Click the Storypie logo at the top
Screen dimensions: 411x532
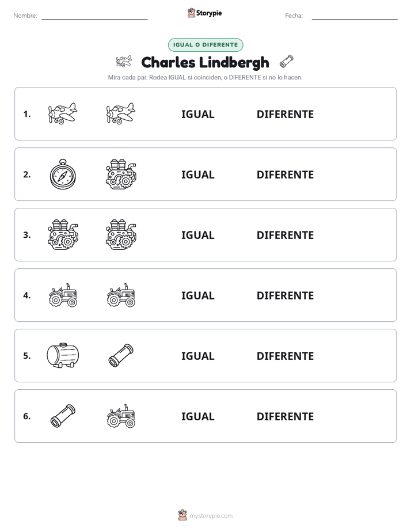pyautogui.click(x=204, y=13)
